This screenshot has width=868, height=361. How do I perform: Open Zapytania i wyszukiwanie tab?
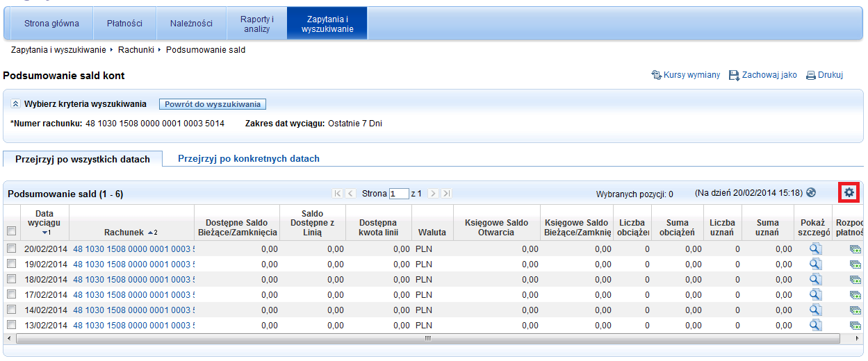[327, 23]
